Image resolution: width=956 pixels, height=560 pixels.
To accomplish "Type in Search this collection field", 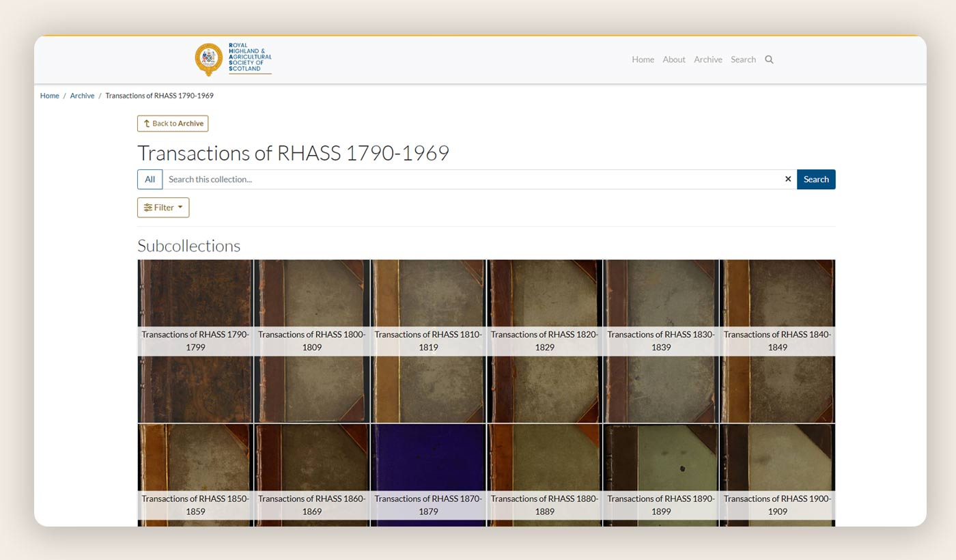I will (471, 179).
